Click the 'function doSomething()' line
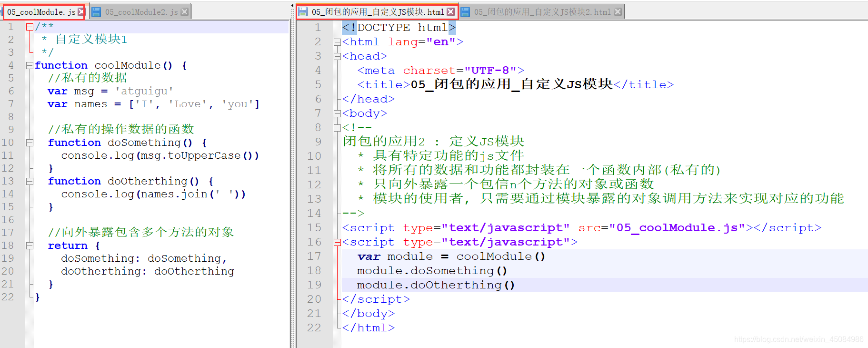 pos(127,143)
